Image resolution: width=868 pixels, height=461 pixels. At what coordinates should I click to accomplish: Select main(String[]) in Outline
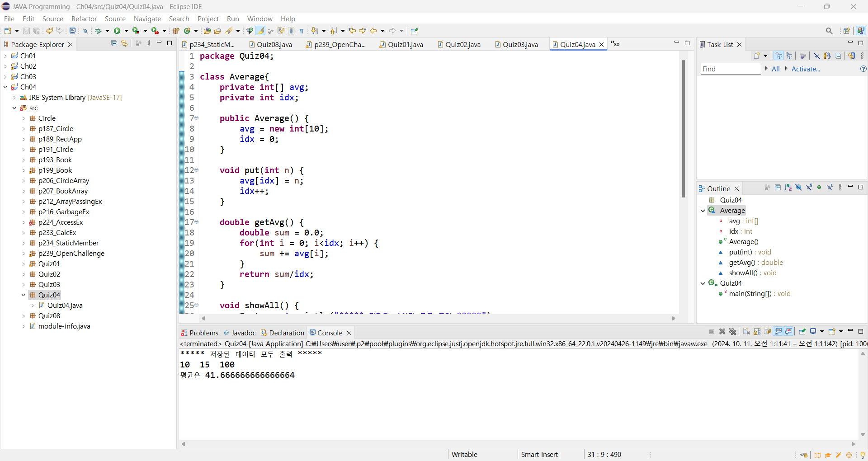(755, 294)
